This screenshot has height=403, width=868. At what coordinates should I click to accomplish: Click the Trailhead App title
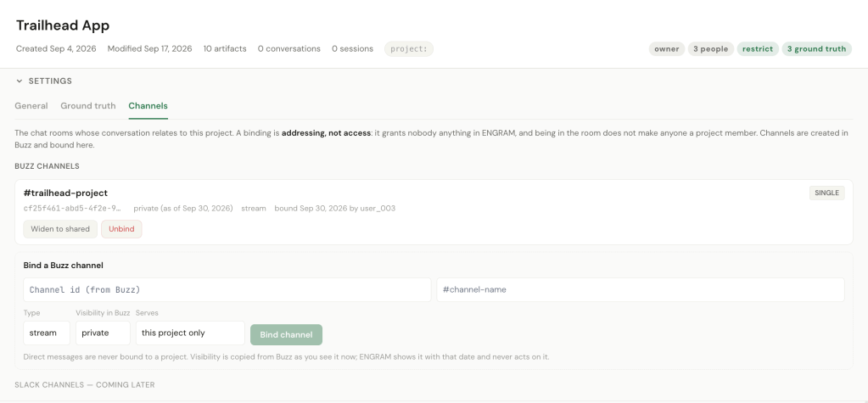pos(63,25)
